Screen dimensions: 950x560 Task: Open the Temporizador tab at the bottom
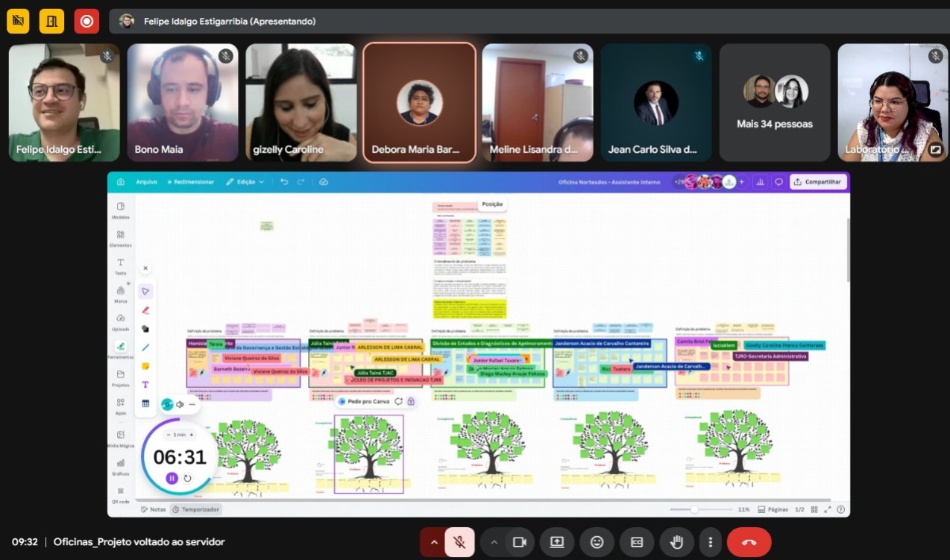point(195,509)
